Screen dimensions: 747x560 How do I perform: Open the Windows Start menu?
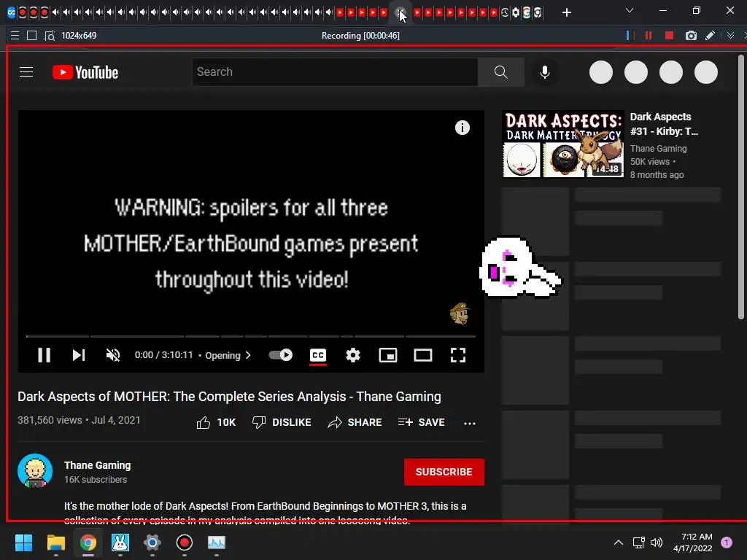24,542
